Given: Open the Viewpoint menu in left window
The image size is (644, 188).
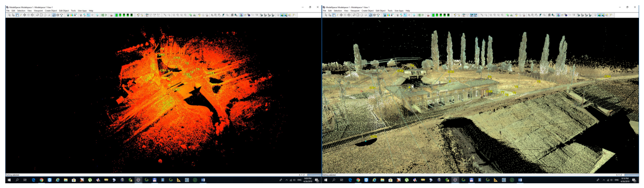Looking at the screenshot, I should coord(38,11).
